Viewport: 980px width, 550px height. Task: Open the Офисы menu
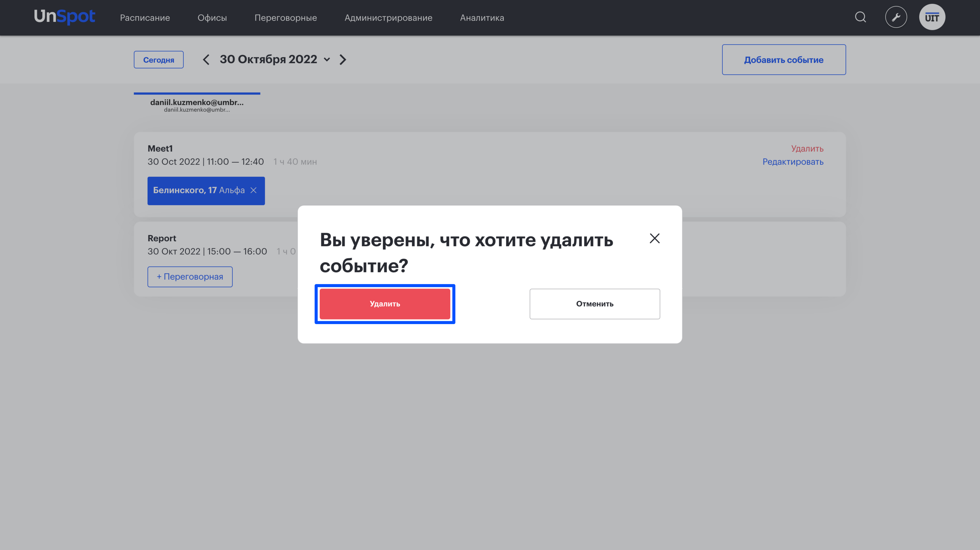point(212,18)
